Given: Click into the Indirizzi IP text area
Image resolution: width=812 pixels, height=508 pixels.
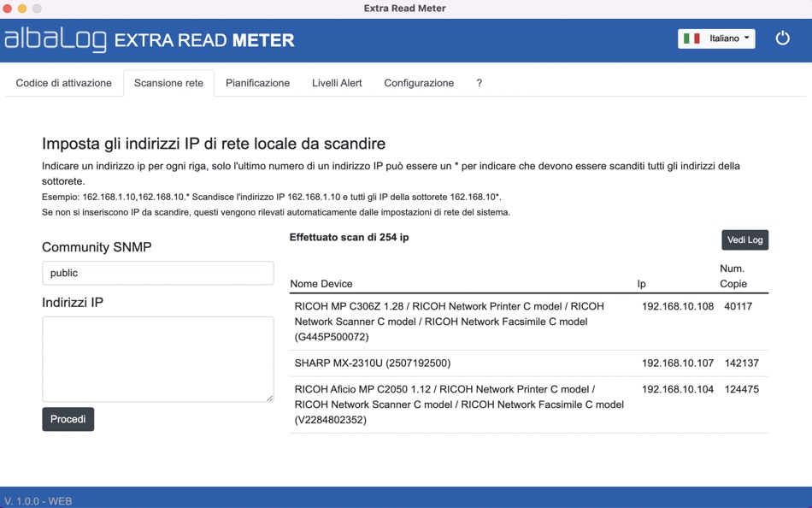Looking at the screenshot, I should tap(158, 359).
